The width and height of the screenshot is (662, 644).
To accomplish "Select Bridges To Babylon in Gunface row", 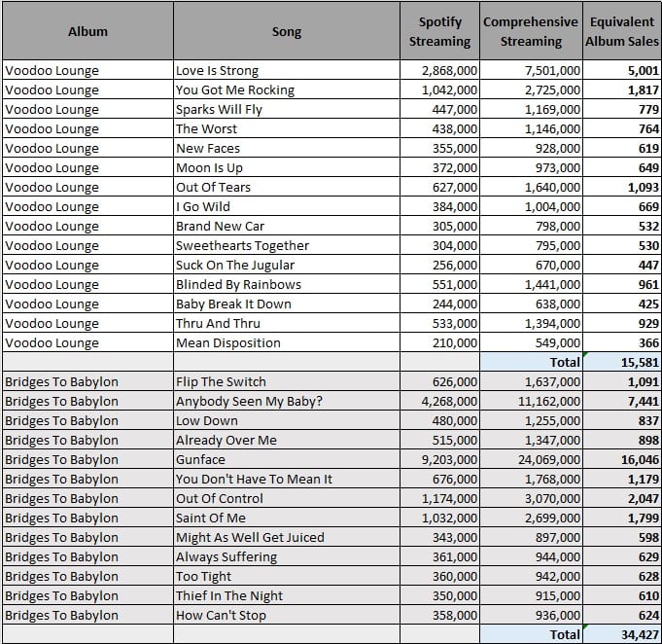I will tap(87, 459).
